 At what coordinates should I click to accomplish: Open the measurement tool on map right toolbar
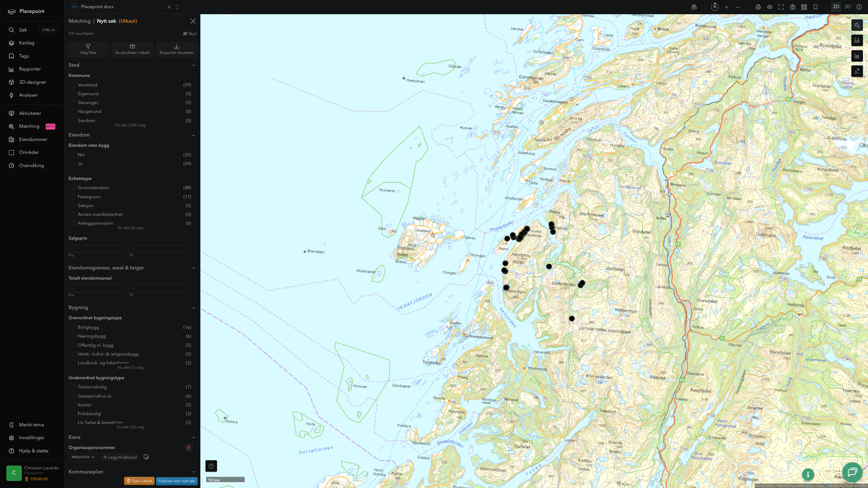point(857,40)
